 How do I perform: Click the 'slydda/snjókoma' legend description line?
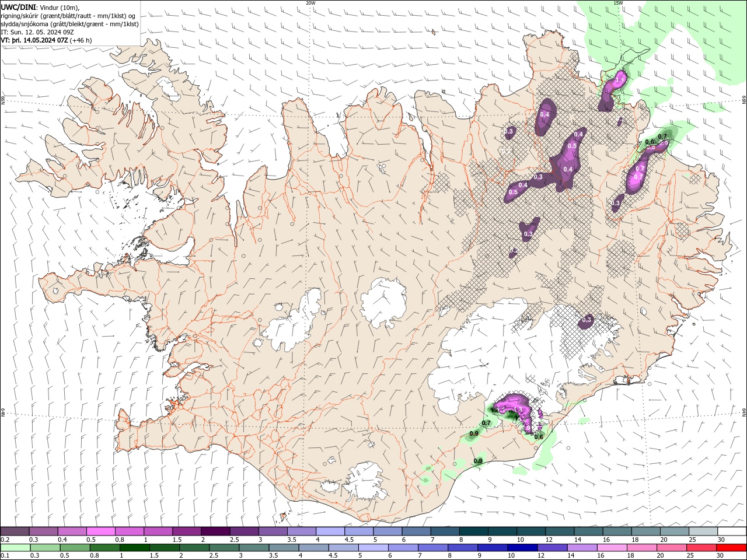tap(69, 24)
